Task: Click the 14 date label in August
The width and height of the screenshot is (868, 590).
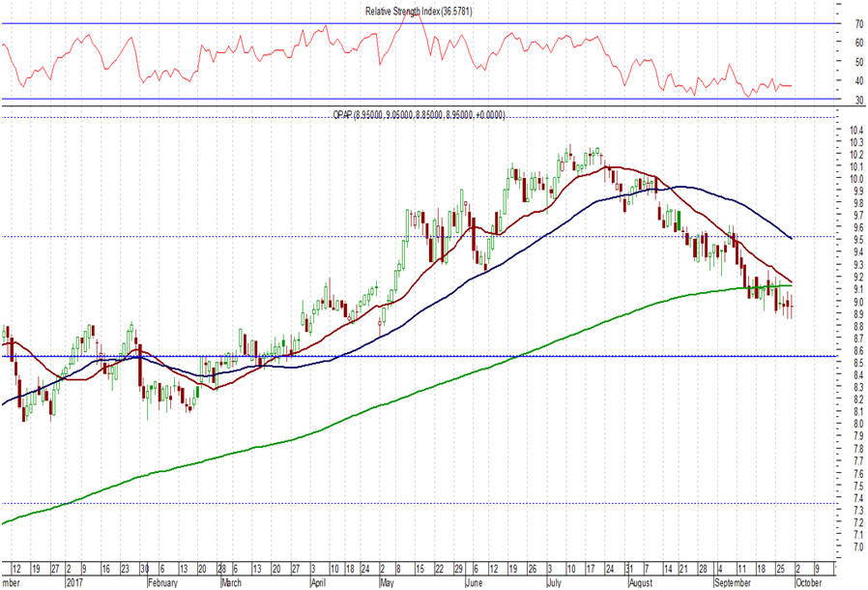Action: coord(668,569)
